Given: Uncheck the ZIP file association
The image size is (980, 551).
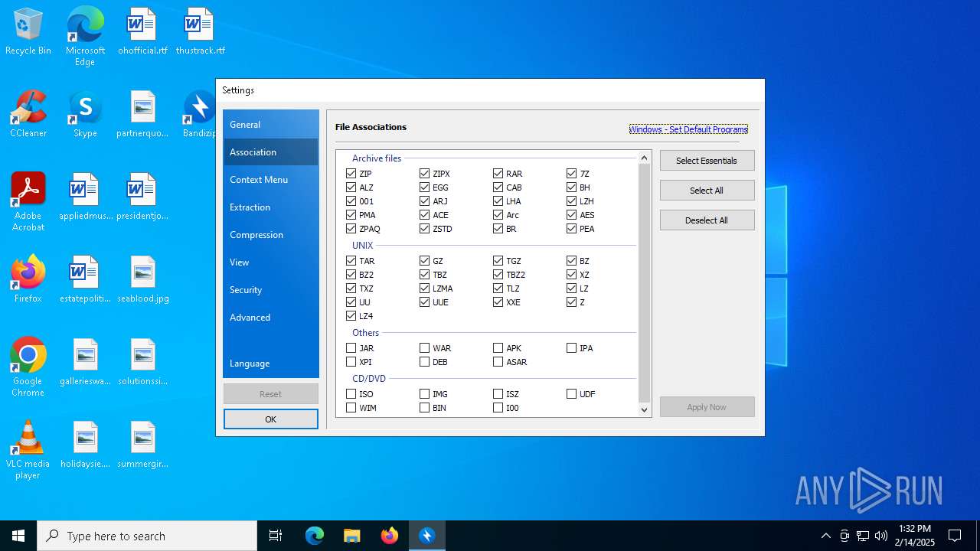Looking at the screenshot, I should click(351, 174).
